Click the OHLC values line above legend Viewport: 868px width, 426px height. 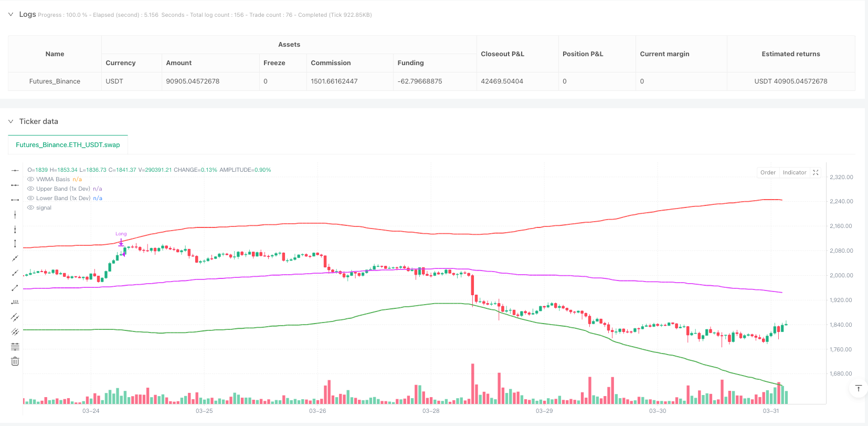point(149,170)
